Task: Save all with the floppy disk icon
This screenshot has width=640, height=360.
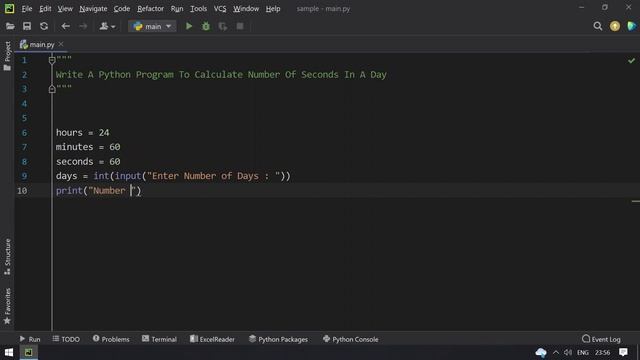Action: 27,27
